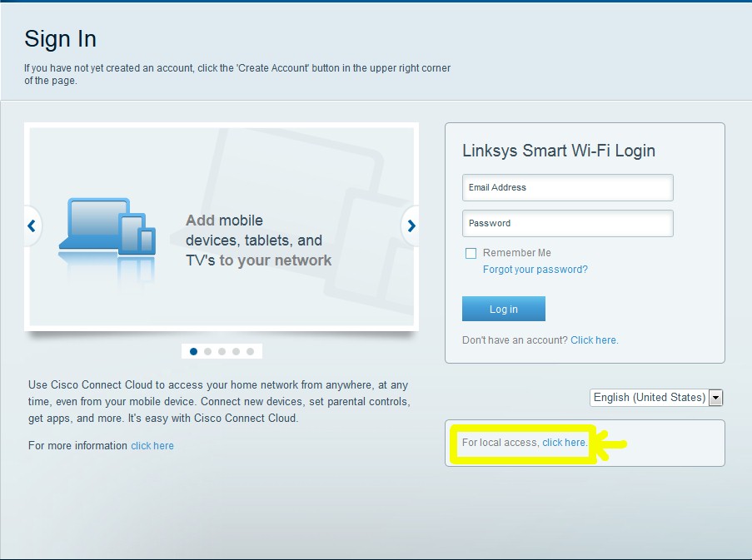
Task: Click the language dropdown arrow button
Action: [715, 398]
